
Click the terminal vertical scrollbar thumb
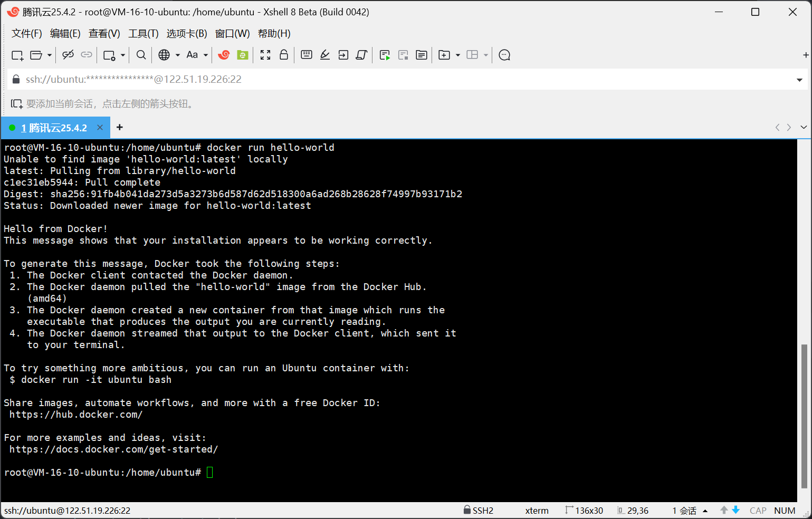click(x=804, y=416)
